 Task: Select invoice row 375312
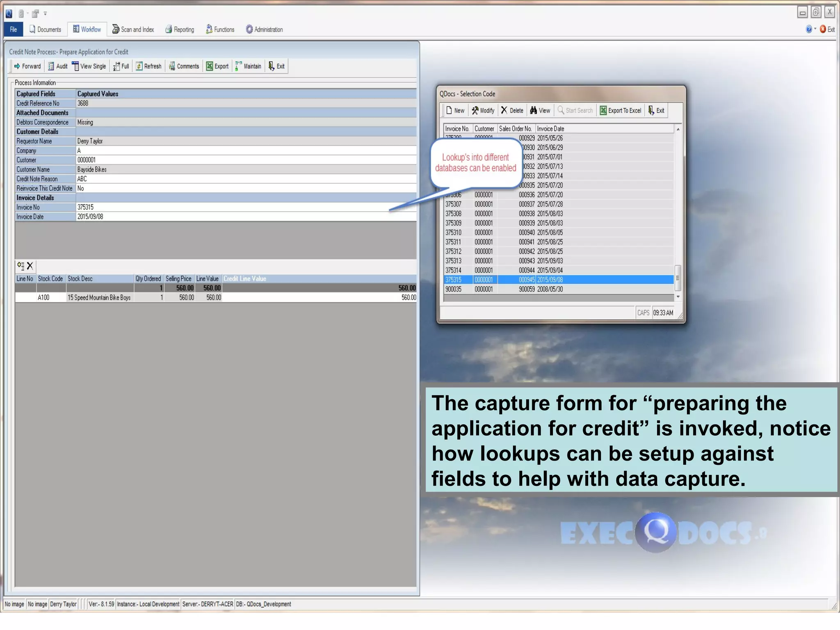(x=559, y=251)
